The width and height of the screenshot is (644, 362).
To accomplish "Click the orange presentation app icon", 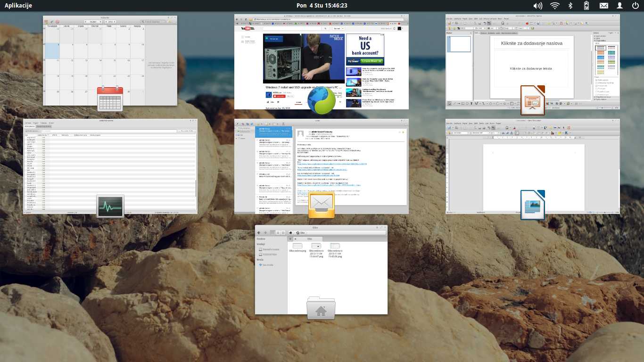I will (533, 100).
